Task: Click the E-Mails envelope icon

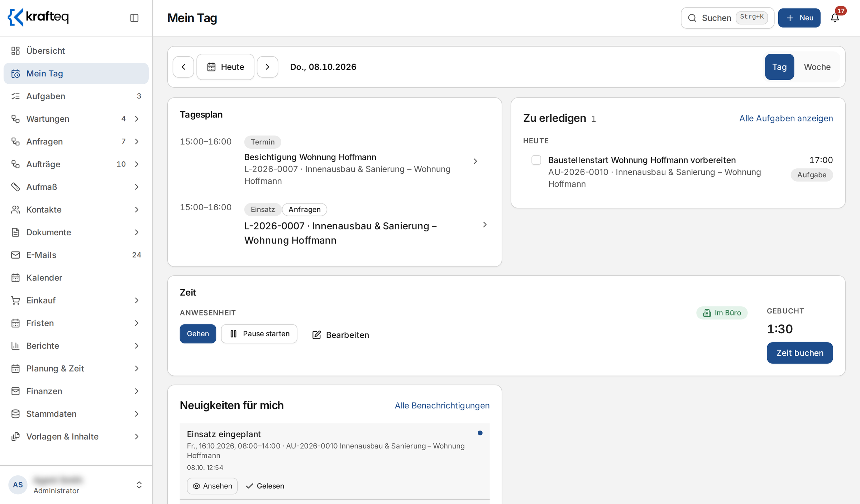Action: point(15,255)
